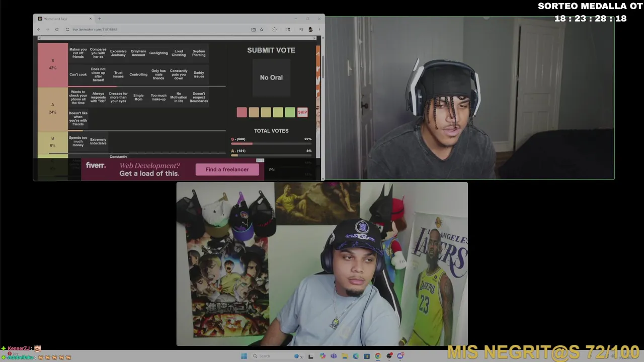The image size is (644, 362).
Task: Select 'Septum Piercing' item
Action: 199,53
